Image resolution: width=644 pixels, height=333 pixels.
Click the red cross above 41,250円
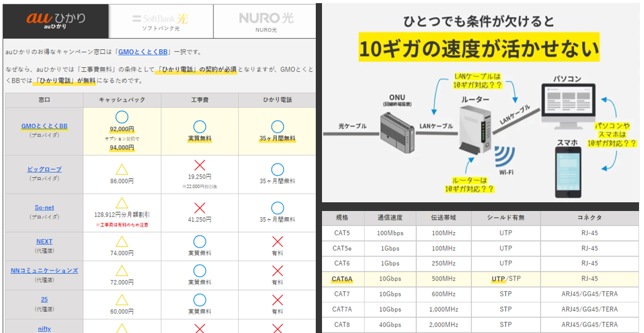coord(200,208)
